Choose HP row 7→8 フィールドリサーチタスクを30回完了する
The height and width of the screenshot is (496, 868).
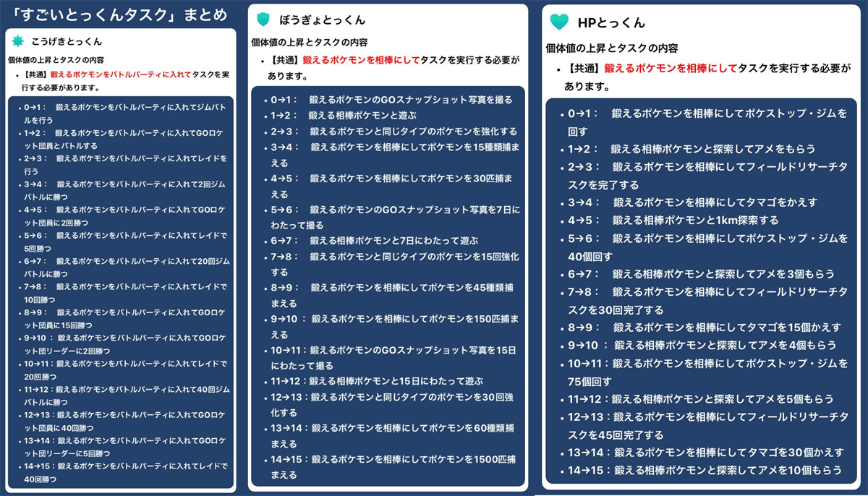click(707, 301)
